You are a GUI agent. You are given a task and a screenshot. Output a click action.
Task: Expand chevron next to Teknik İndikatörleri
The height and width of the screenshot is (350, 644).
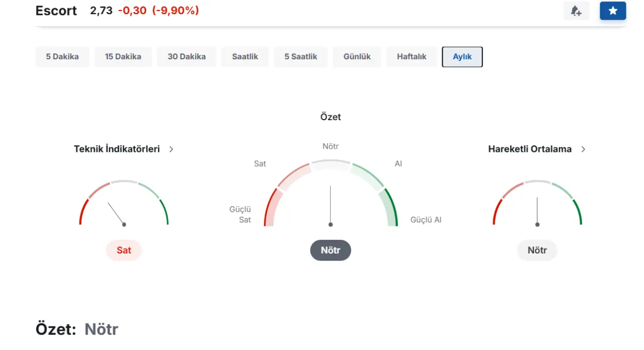point(171,149)
